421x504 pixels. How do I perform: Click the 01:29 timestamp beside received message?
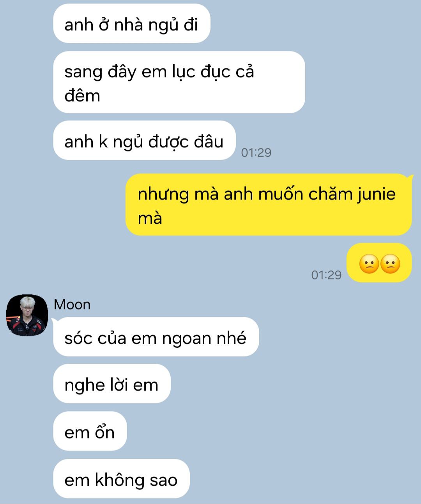coord(256,152)
